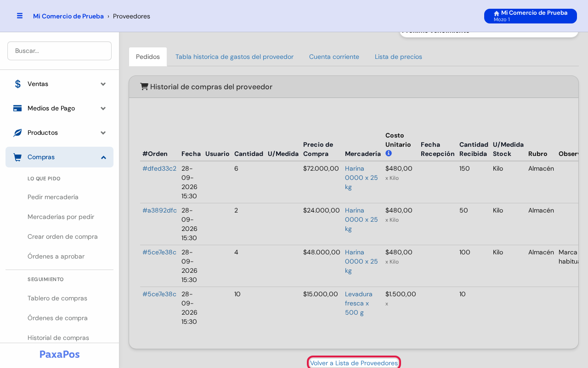
Task: Go to Órdenes de compra
Action: click(x=57, y=318)
